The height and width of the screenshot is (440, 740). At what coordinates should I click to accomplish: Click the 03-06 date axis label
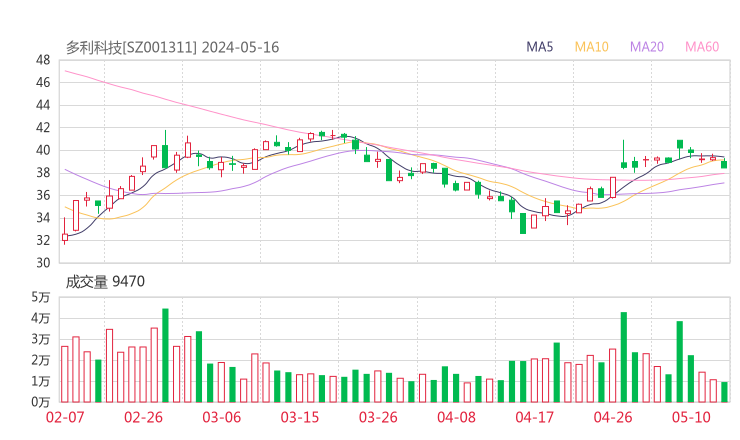pos(222,417)
